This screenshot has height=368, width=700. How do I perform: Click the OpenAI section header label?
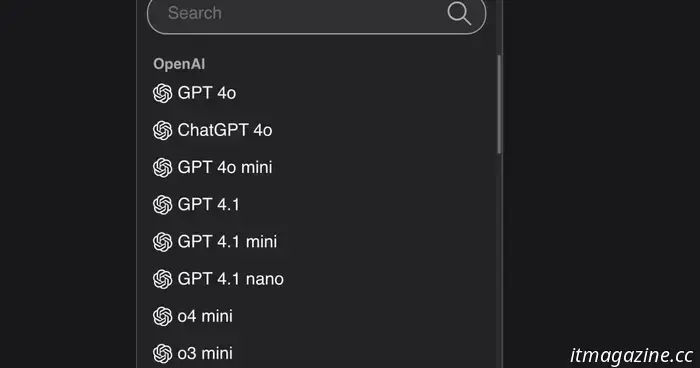(179, 64)
